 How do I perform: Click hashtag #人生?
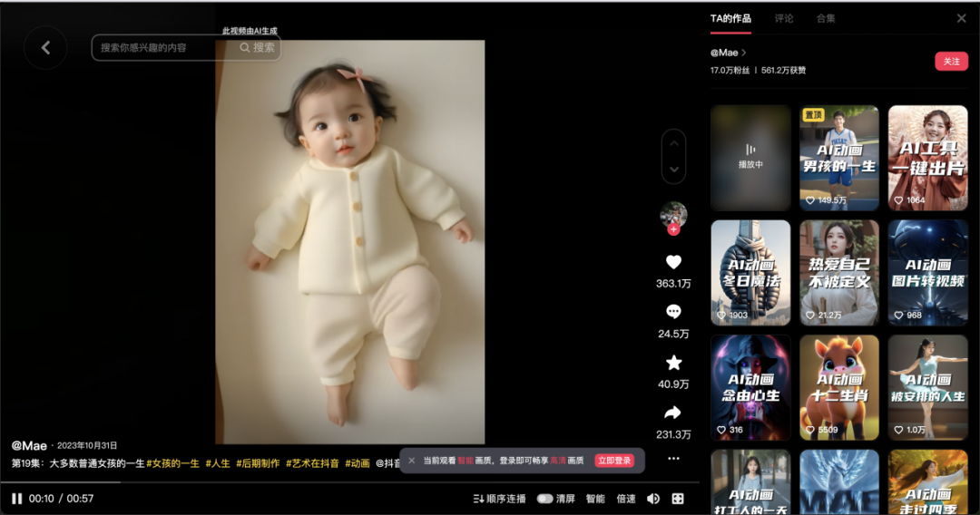point(218,463)
